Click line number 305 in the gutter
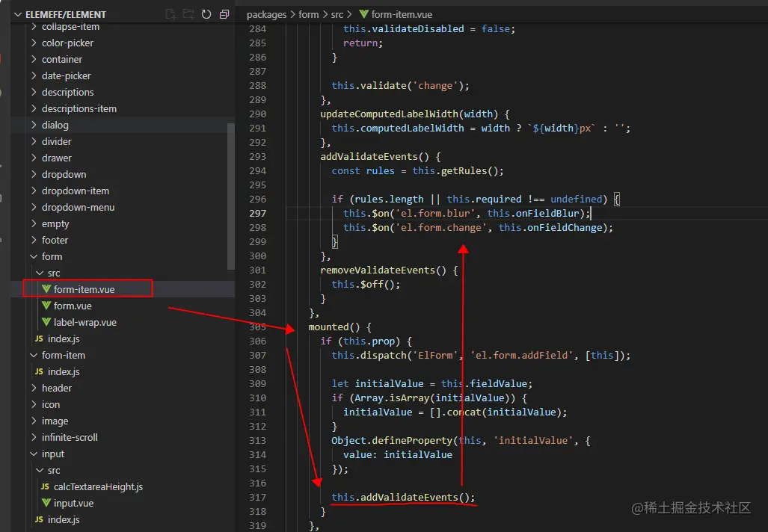Screen dimensions: 768x532 point(258,327)
